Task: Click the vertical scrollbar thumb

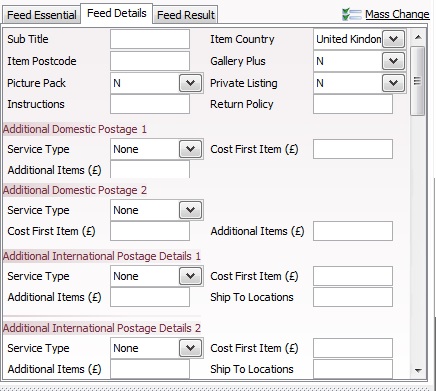Action: (x=418, y=81)
